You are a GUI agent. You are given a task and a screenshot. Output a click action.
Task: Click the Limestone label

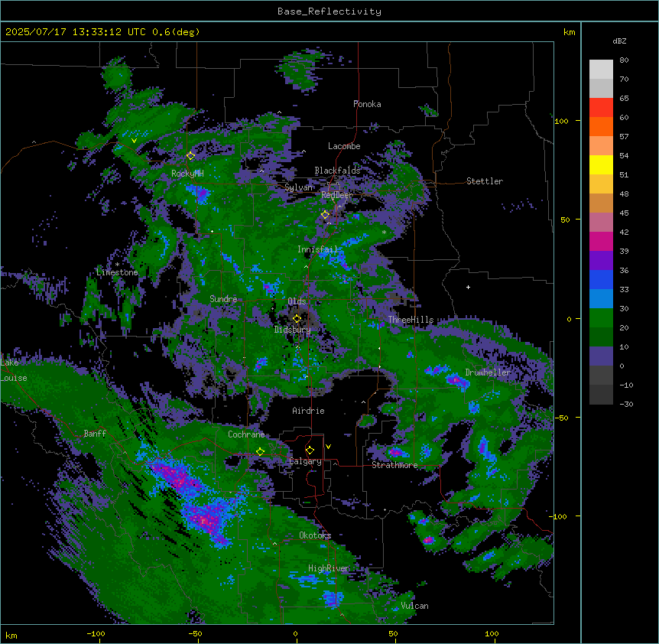(117, 272)
